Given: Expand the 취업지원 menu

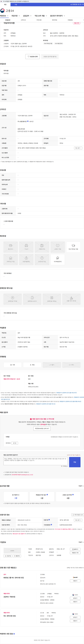Looking at the screenshot, I should coord(16,16).
